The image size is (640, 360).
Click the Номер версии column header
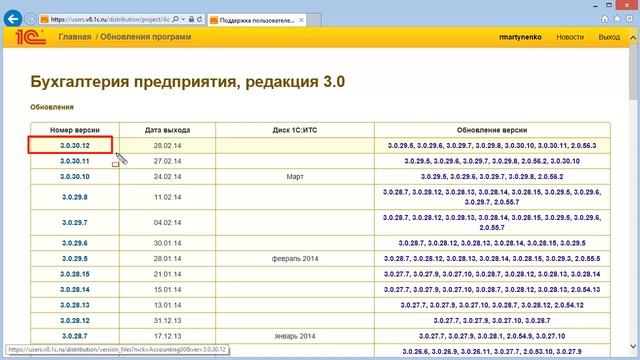pos(75,130)
